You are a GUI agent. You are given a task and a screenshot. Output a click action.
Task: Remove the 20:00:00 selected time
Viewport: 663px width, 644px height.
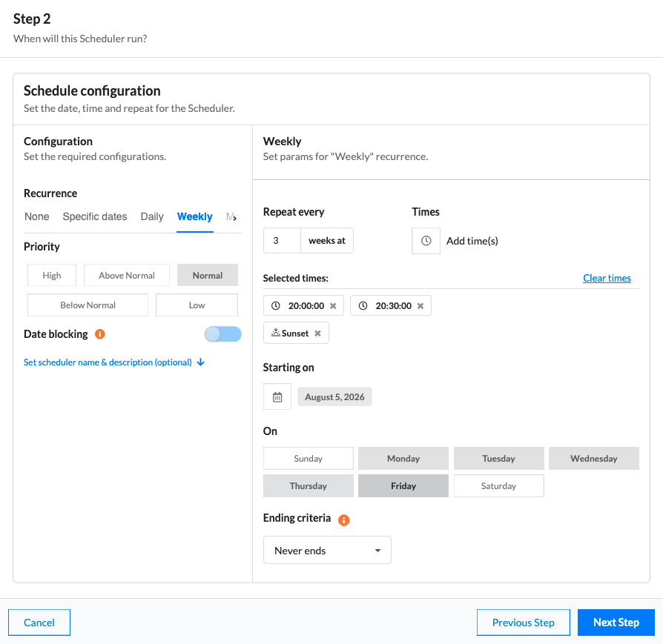[x=333, y=306]
